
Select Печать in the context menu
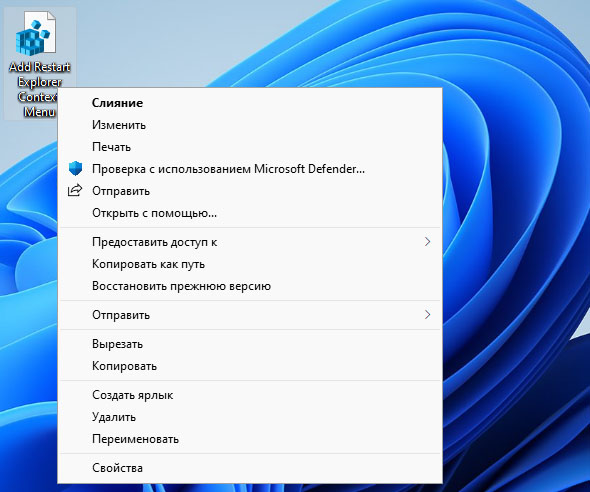tap(250, 147)
